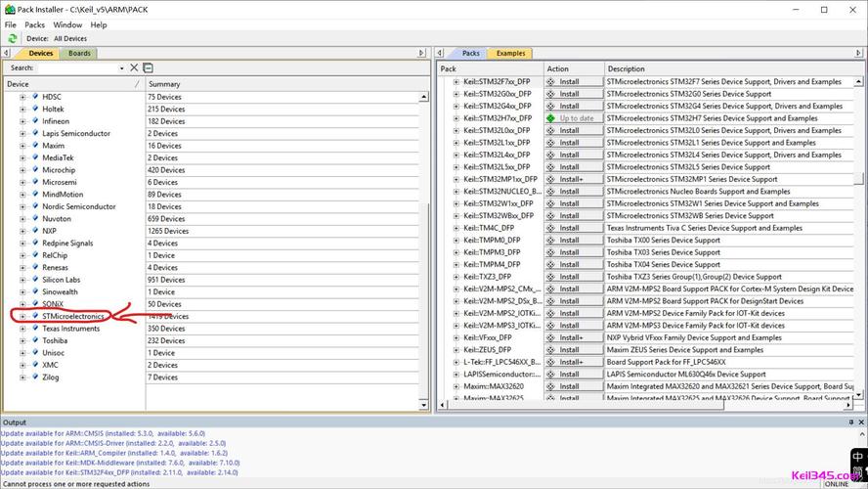
Task: Click the vendor icon next to Zilog
Action: pyautogui.click(x=35, y=377)
